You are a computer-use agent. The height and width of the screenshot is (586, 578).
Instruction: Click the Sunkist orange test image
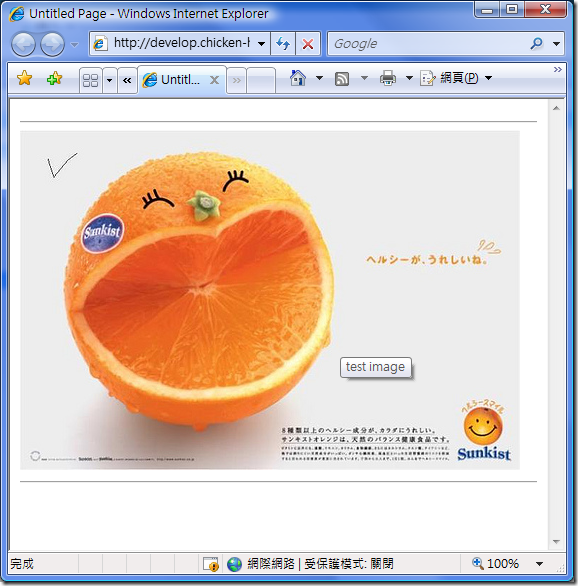[x=270, y=300]
